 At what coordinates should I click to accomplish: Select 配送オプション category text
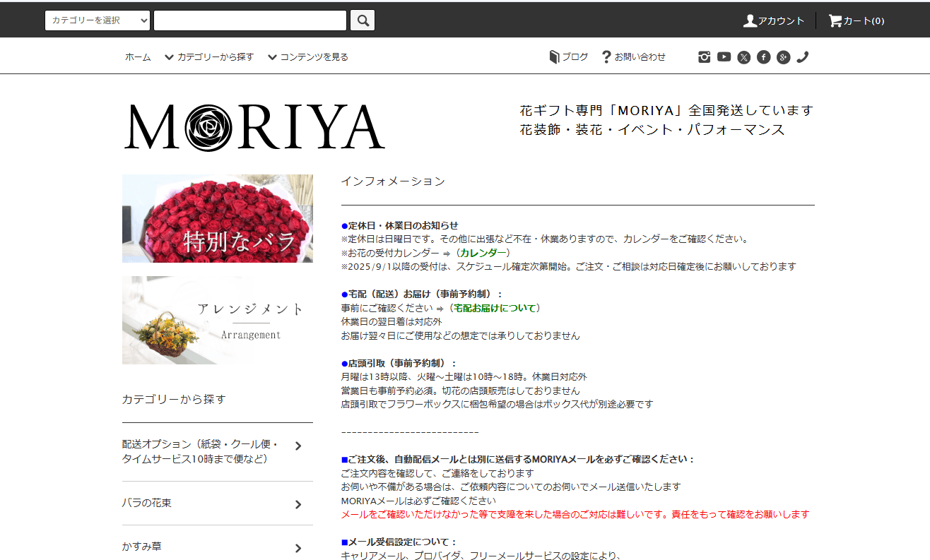[200, 452]
